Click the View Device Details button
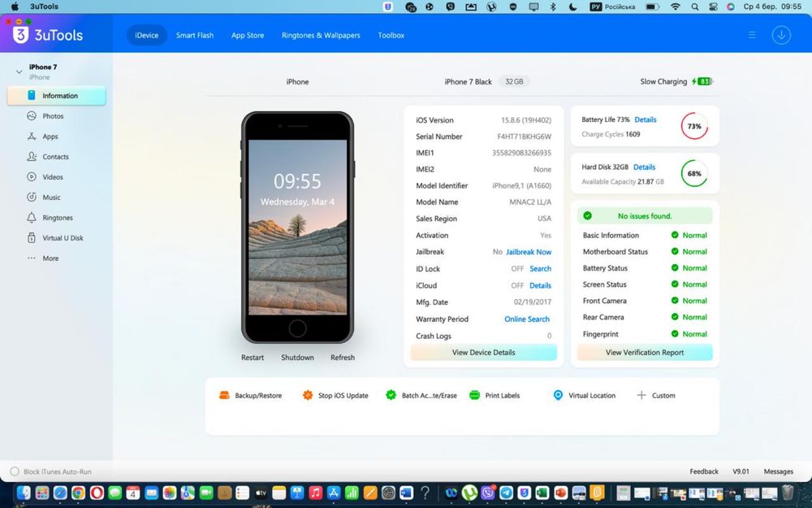The image size is (812, 508). tap(484, 353)
